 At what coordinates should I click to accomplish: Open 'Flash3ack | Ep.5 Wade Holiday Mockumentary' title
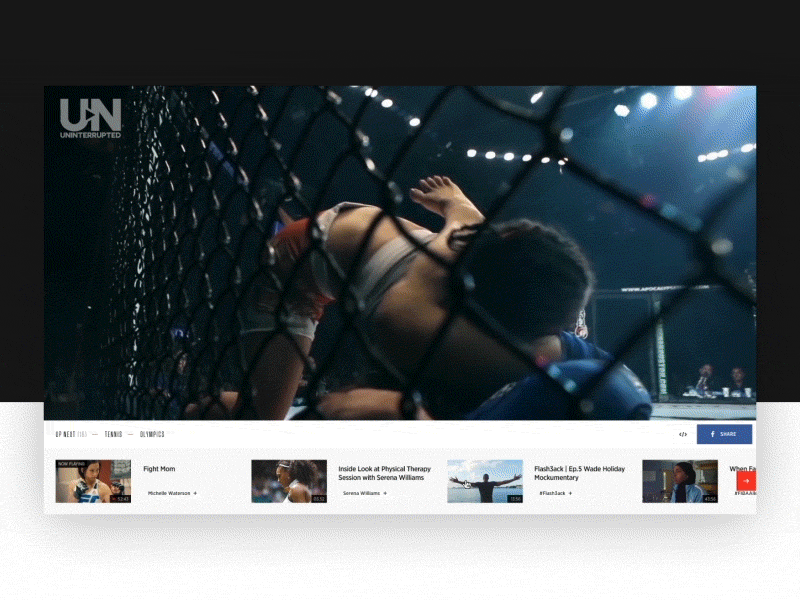click(580, 473)
